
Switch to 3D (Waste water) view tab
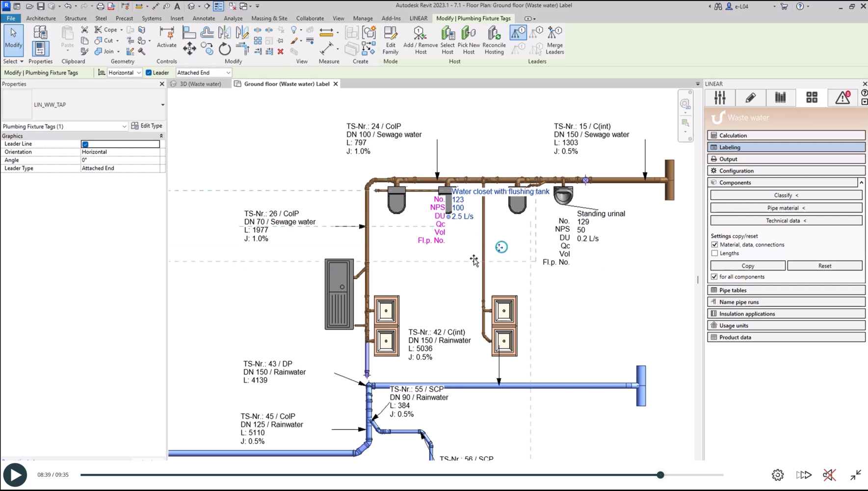pyautogui.click(x=200, y=84)
